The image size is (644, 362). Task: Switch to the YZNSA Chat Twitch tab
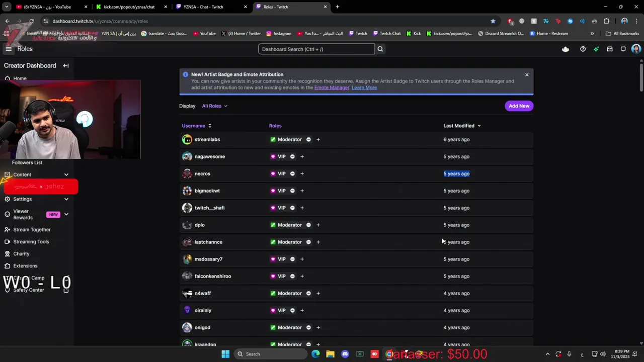tap(211, 7)
